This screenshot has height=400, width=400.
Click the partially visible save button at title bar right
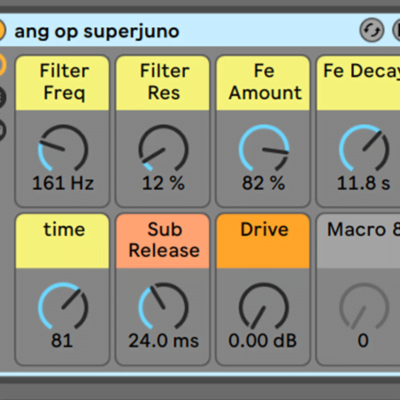click(397, 31)
